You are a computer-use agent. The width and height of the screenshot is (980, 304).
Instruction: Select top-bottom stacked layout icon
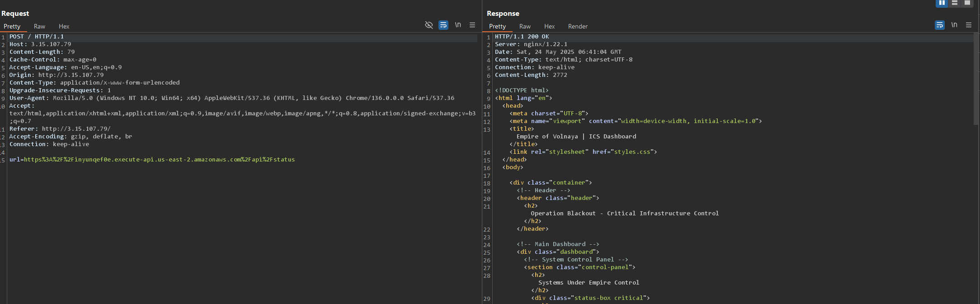tap(955, 3)
